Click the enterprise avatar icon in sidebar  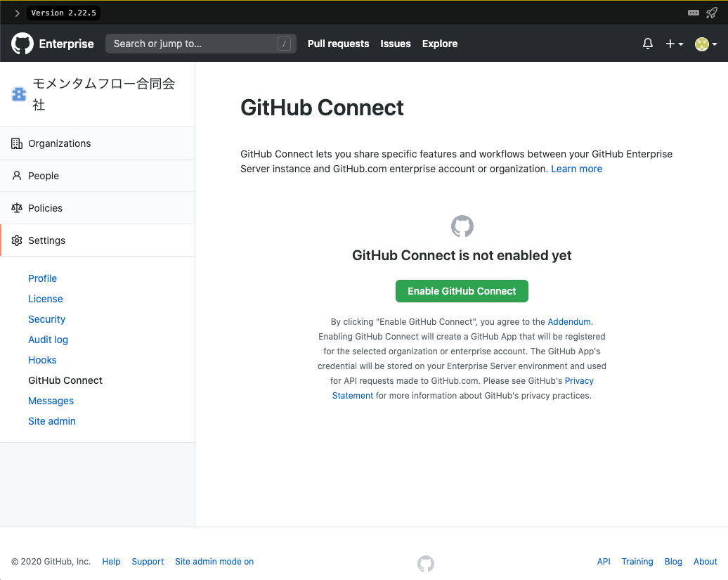(19, 94)
